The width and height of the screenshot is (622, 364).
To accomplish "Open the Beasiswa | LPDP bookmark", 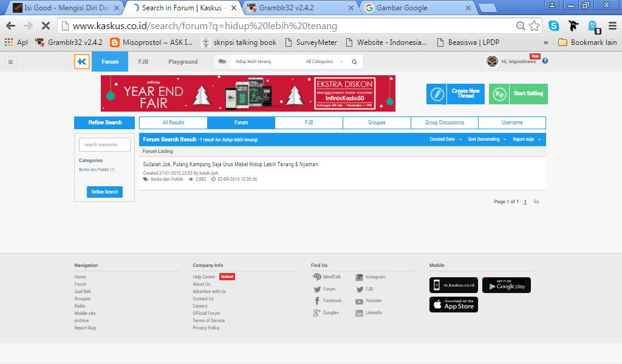I will click(x=468, y=42).
